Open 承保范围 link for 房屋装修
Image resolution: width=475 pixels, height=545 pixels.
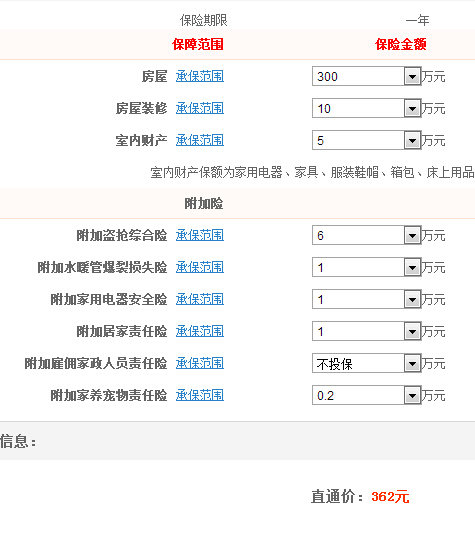(200, 108)
